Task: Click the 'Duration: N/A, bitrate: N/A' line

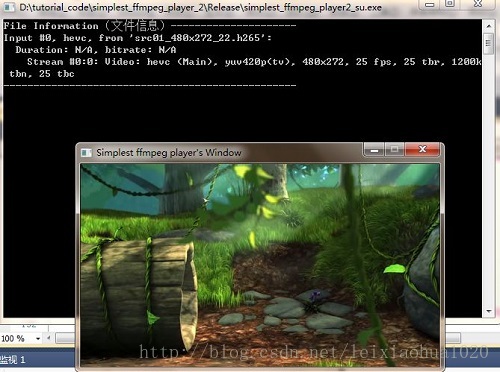Action: (96, 50)
